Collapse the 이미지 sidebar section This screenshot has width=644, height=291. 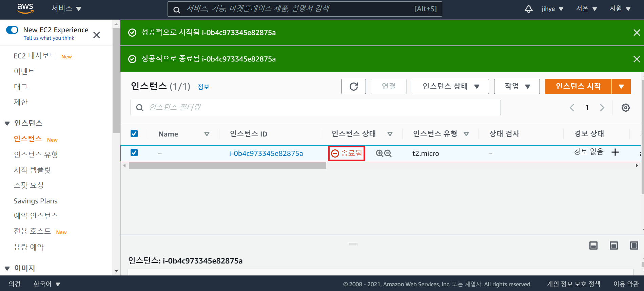tap(7, 268)
